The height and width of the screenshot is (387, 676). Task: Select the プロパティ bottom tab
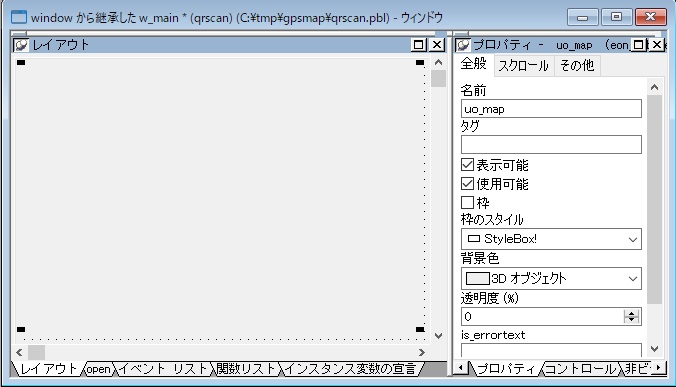(506, 369)
